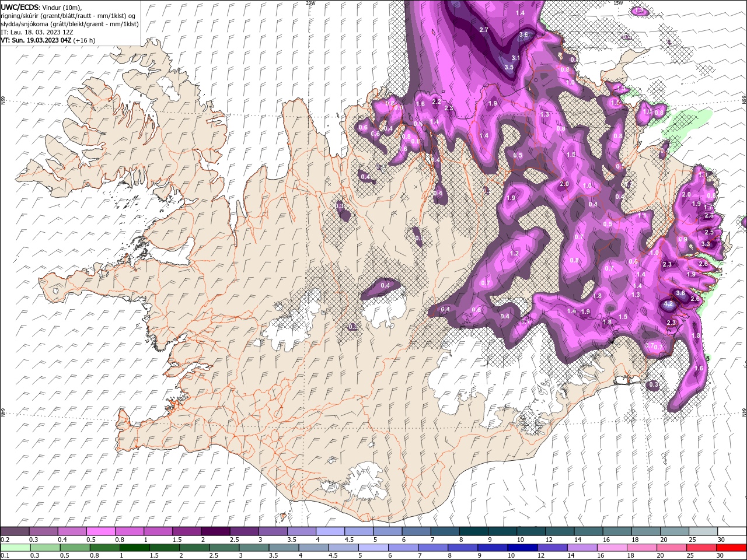Select the 2.2 value on the north coast
Screen dimensions: 747x560
pos(436,101)
